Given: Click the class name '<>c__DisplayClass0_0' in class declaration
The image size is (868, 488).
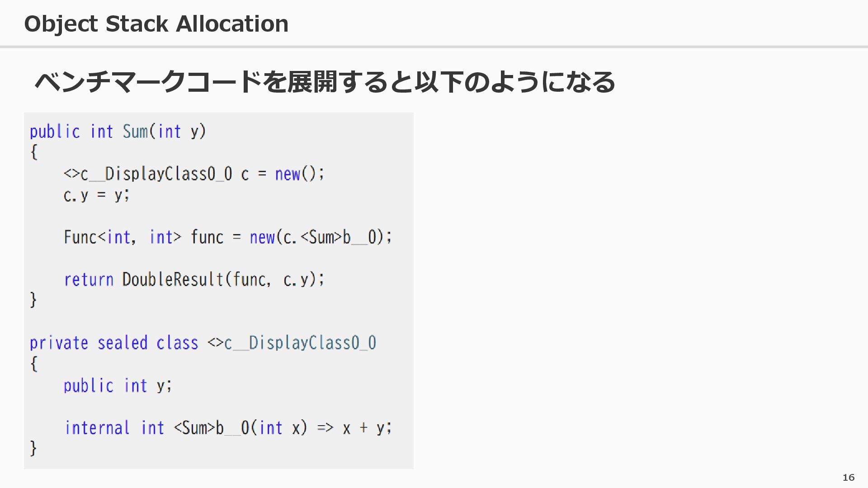Looking at the screenshot, I should tap(292, 343).
